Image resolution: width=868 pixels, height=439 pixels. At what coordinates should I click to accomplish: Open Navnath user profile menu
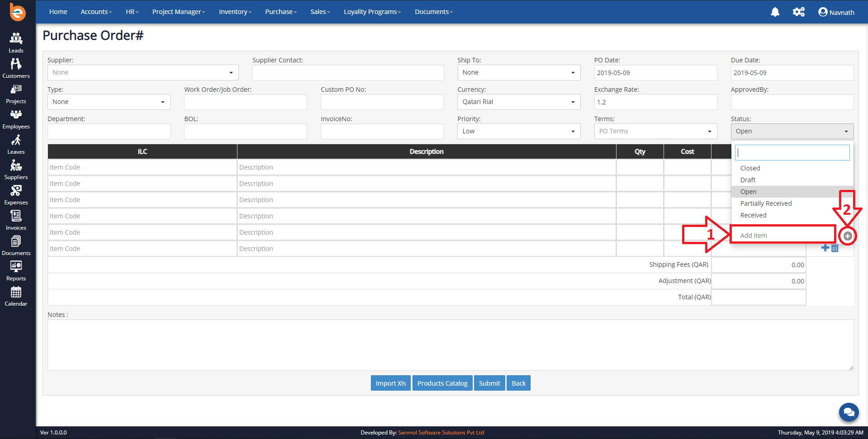pos(836,12)
